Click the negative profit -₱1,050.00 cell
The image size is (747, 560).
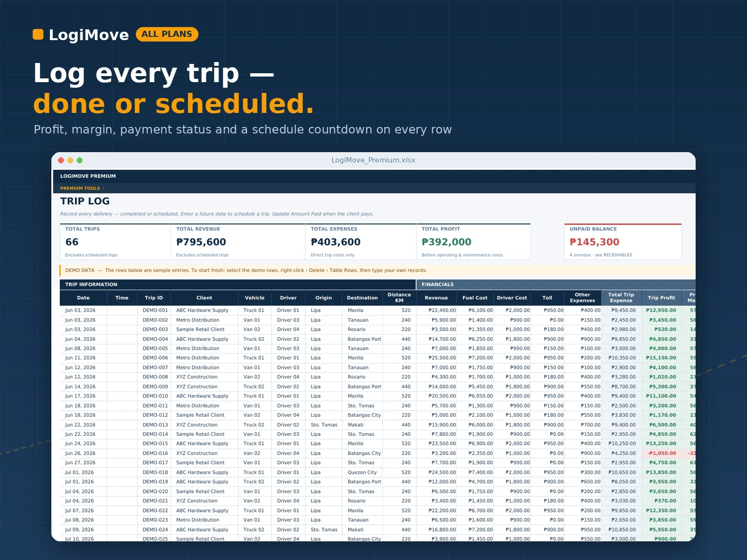pos(662,454)
